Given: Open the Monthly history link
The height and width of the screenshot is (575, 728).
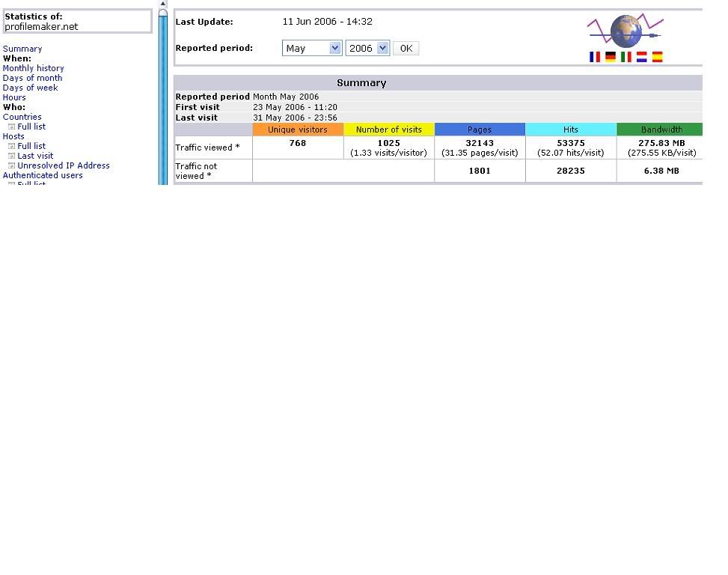Looking at the screenshot, I should (x=34, y=68).
